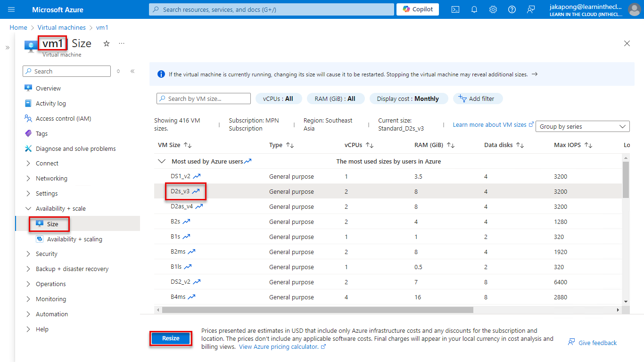Click the trend icon after Most used by Azure users
Image resolution: width=644 pixels, height=362 pixels.
point(248,161)
